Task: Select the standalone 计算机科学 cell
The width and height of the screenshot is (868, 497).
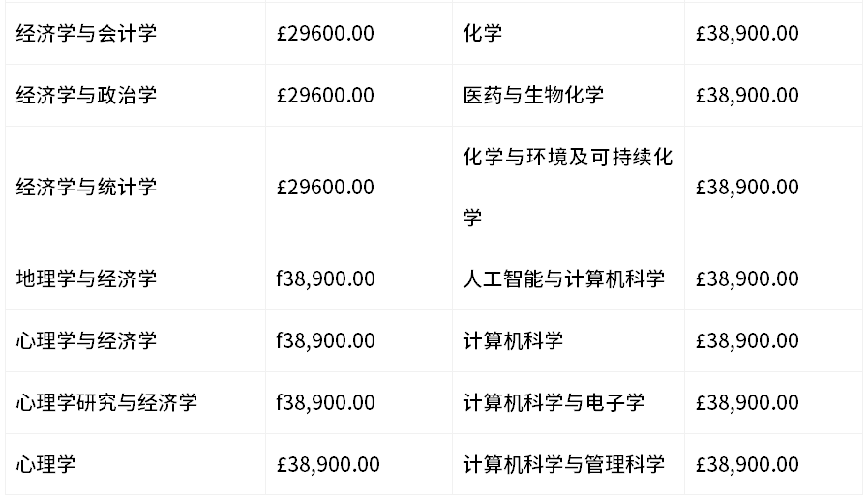Action: click(x=513, y=341)
